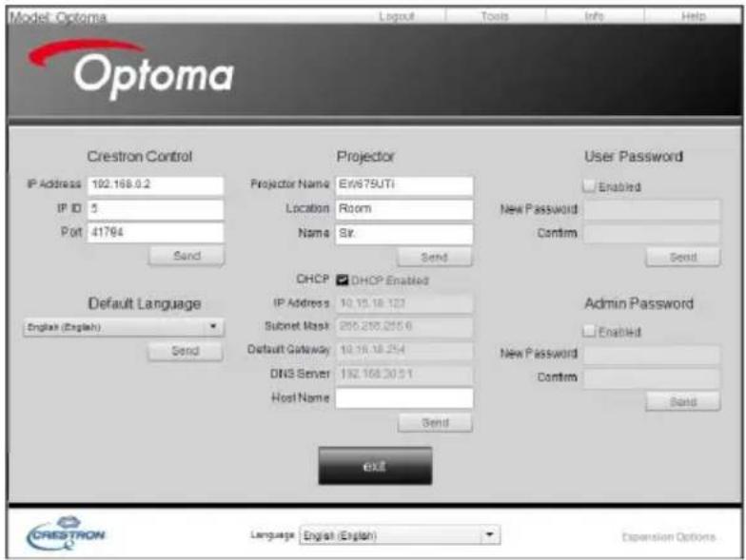
Task: Click the DNS Server field
Action: pos(404,375)
